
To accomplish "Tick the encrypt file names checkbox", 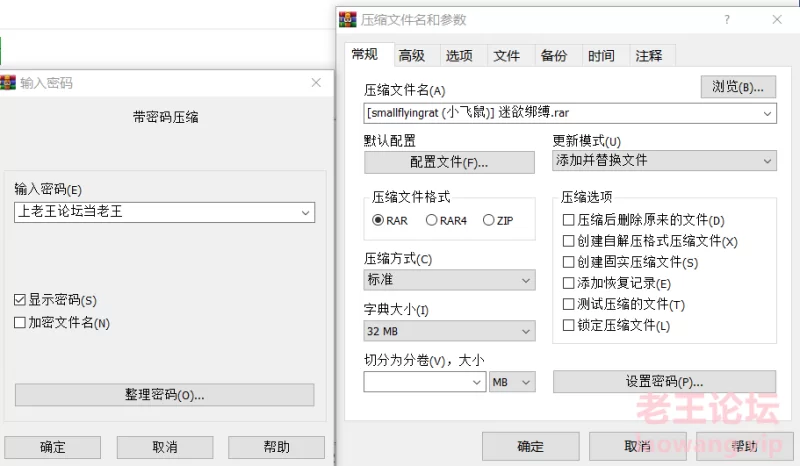I will tap(21, 322).
